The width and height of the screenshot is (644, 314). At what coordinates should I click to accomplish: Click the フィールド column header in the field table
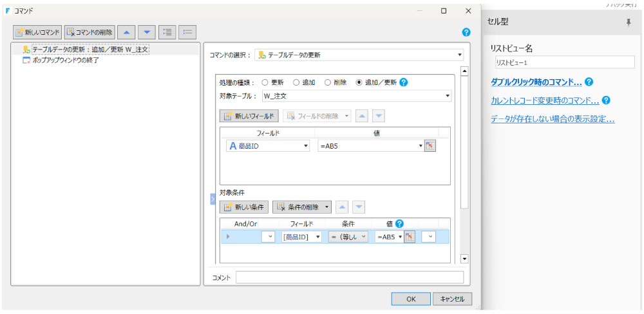(268, 133)
